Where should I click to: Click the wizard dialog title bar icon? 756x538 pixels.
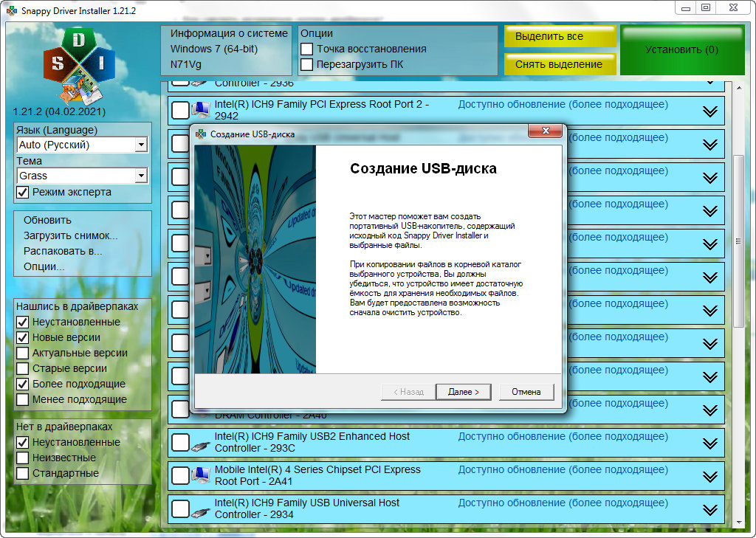(x=200, y=134)
